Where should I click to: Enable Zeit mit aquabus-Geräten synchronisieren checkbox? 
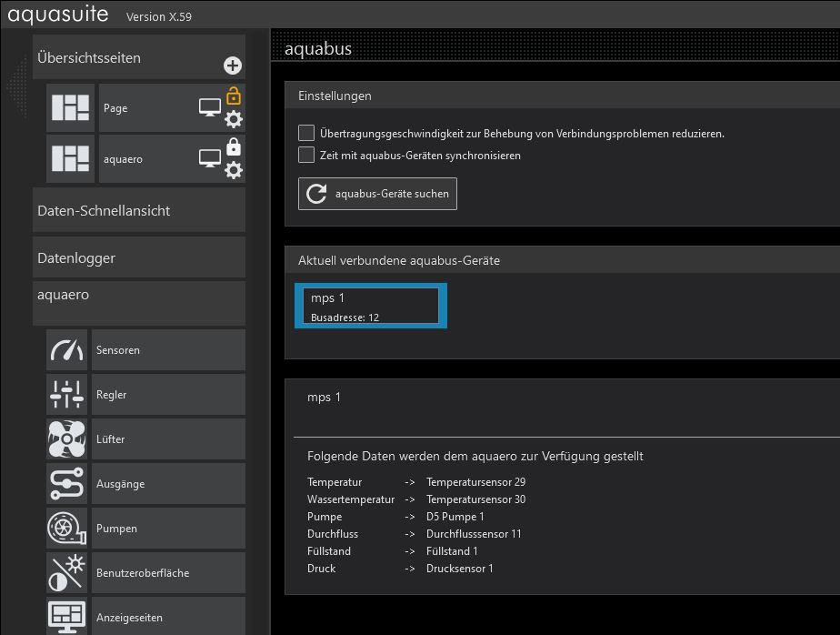[305, 155]
